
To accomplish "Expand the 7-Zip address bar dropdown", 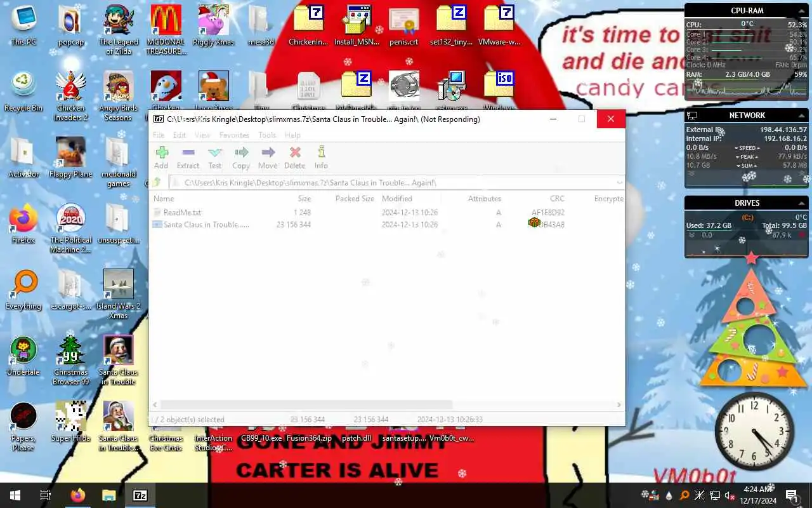I will pos(620,183).
